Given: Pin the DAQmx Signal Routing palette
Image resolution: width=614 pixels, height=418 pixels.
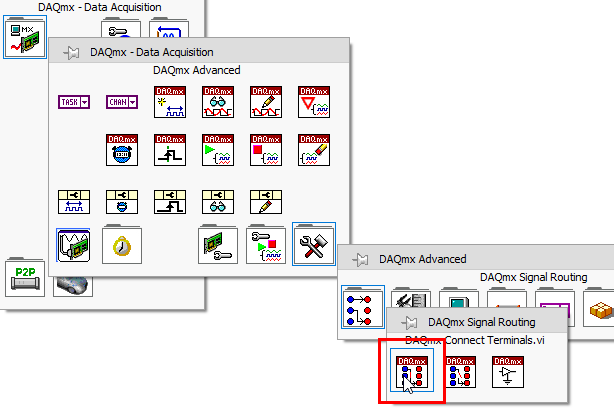Looking at the screenshot, I should [x=410, y=322].
